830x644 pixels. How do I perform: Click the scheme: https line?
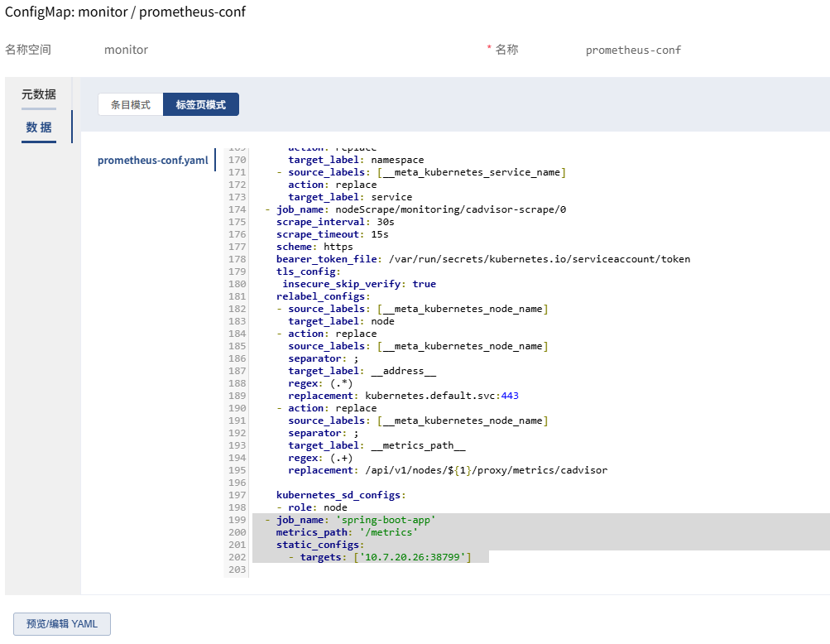(314, 247)
